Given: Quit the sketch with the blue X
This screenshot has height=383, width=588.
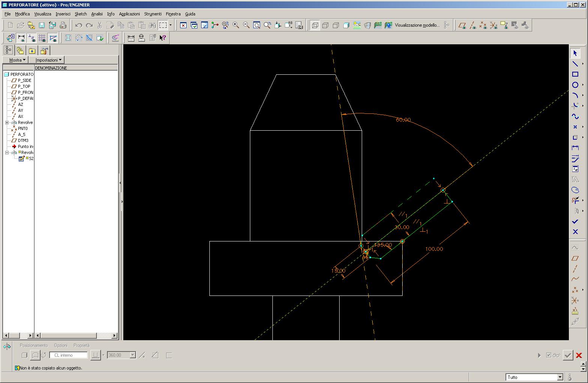Looking at the screenshot, I should [575, 232].
